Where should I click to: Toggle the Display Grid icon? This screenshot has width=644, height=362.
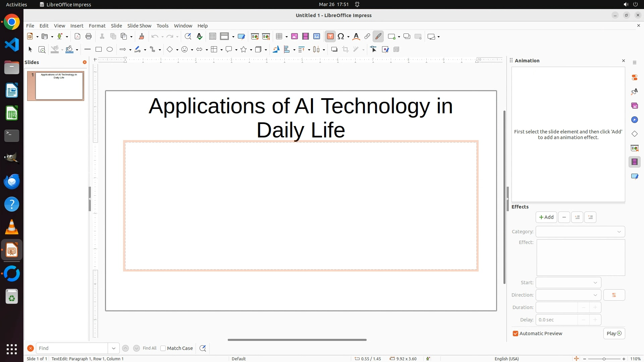[213, 37]
